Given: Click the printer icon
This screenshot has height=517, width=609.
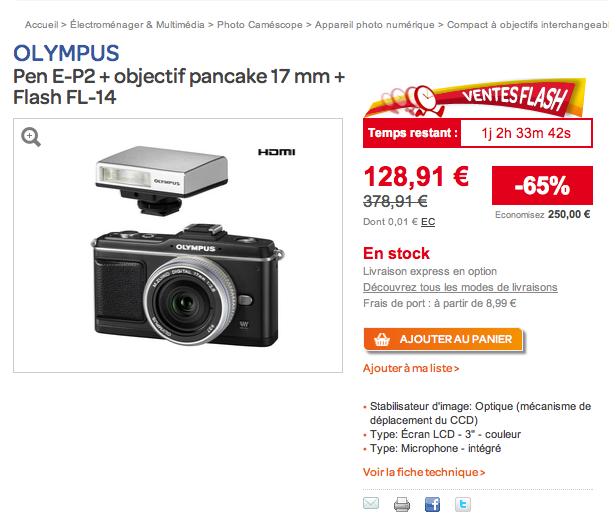Looking at the screenshot, I should tap(402, 504).
